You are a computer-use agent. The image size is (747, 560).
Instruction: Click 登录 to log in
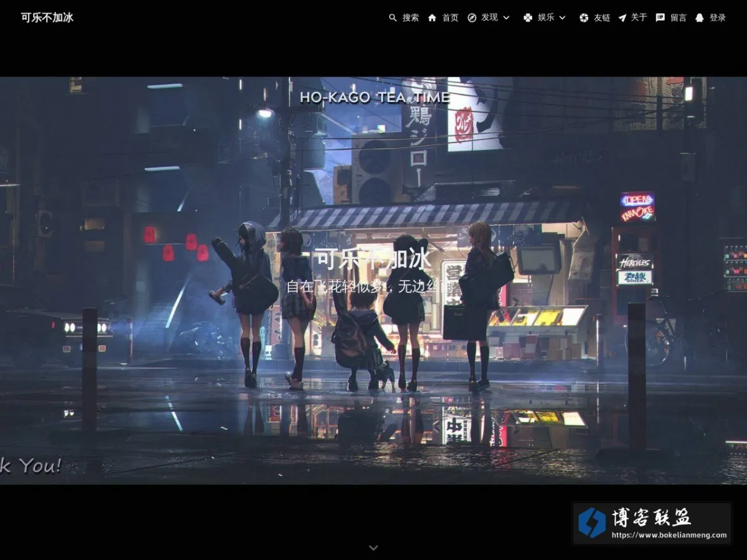coord(718,17)
